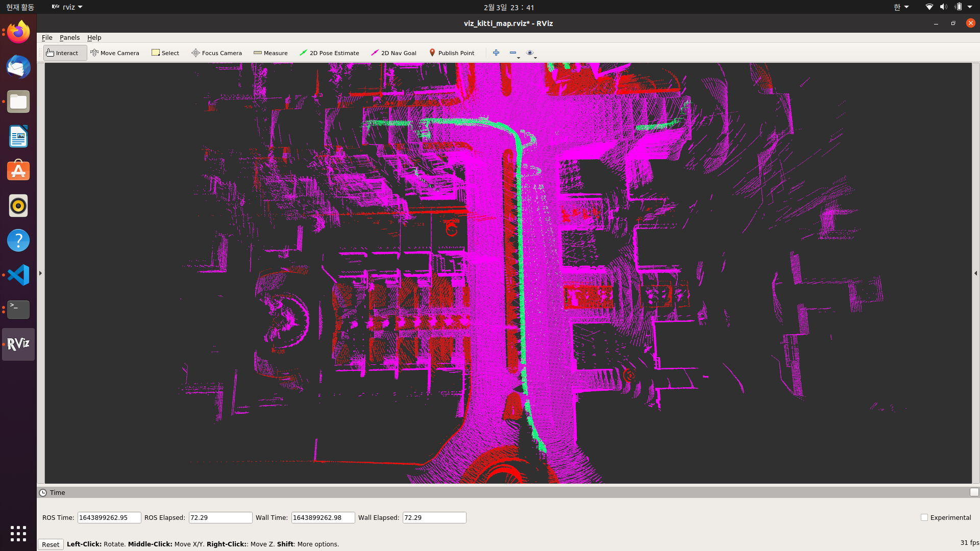Open the clock and calendar

tap(508, 7)
